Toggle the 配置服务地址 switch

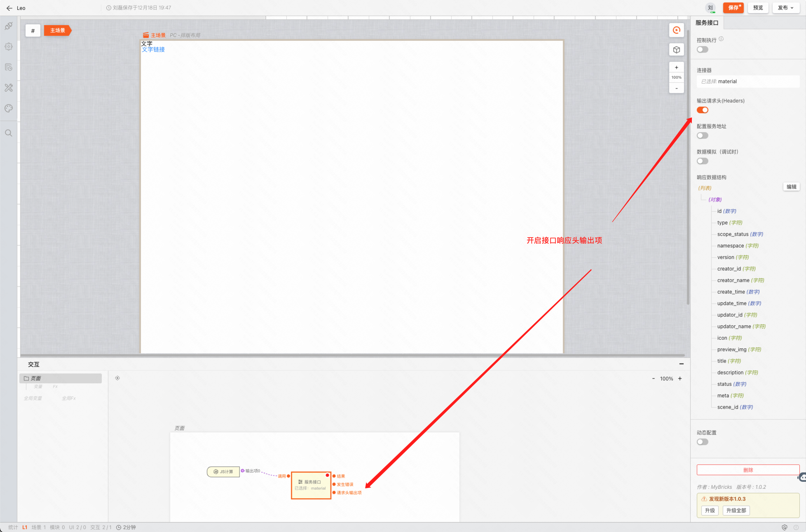(x=703, y=135)
